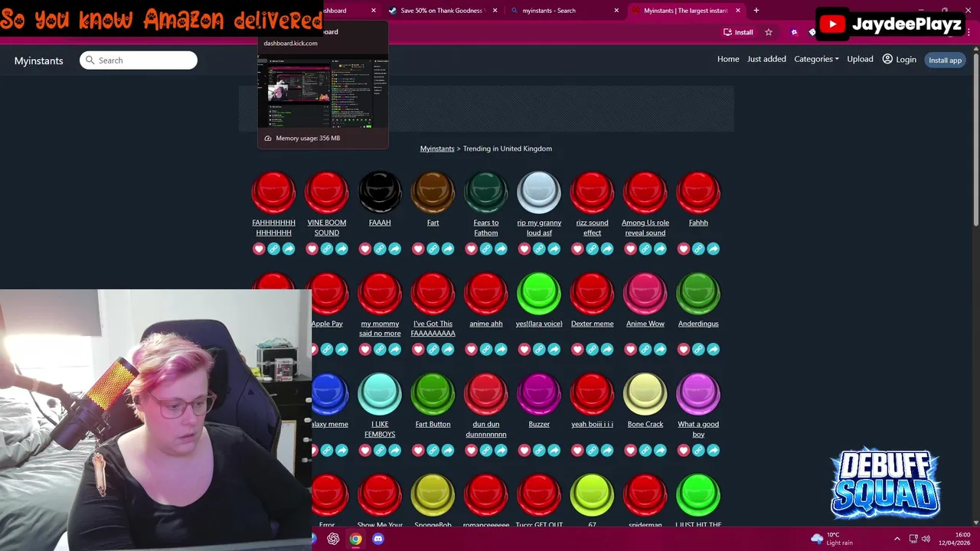Image resolution: width=980 pixels, height=551 pixels.
Task: Favorite the Dexter meme heart icon
Action: pos(577,350)
